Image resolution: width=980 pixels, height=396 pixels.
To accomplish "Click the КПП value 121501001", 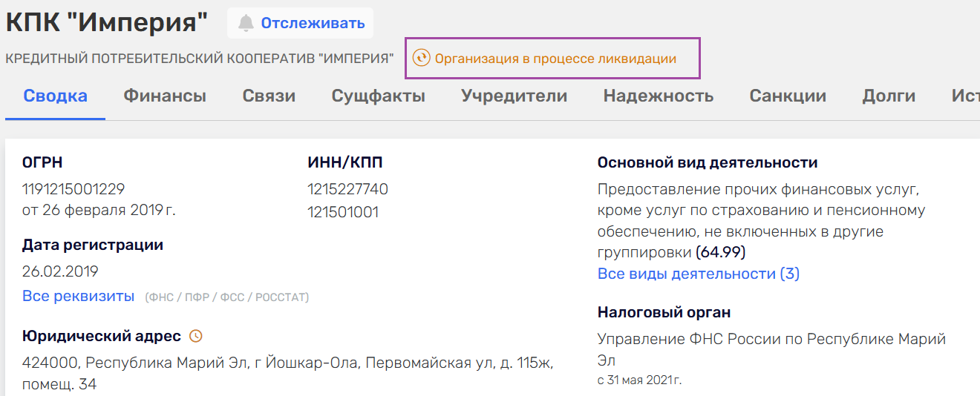I will point(343,212).
